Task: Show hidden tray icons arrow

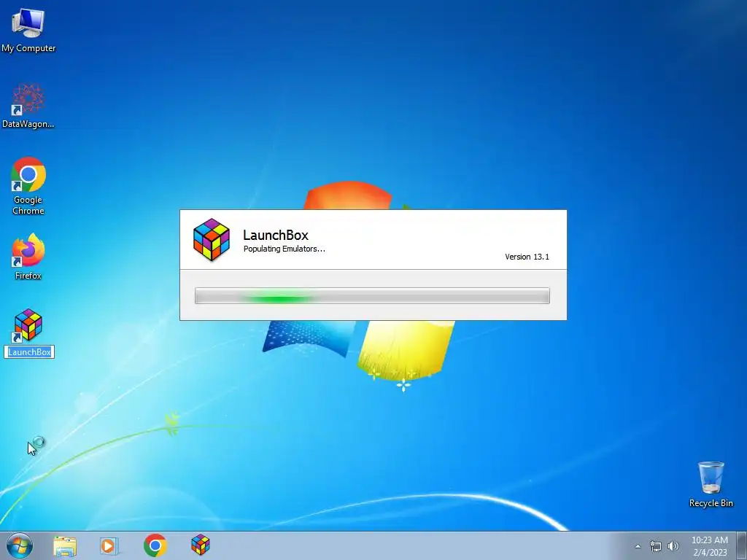Action: tap(638, 546)
